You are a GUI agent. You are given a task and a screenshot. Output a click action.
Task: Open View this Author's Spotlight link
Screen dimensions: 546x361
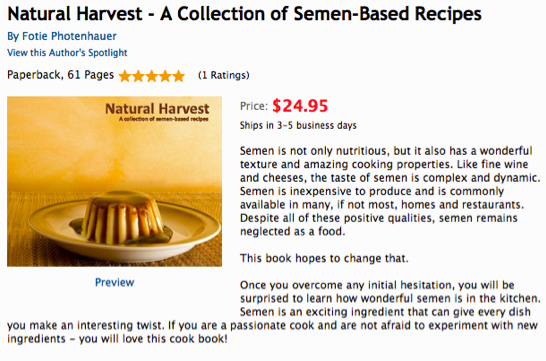(x=67, y=53)
